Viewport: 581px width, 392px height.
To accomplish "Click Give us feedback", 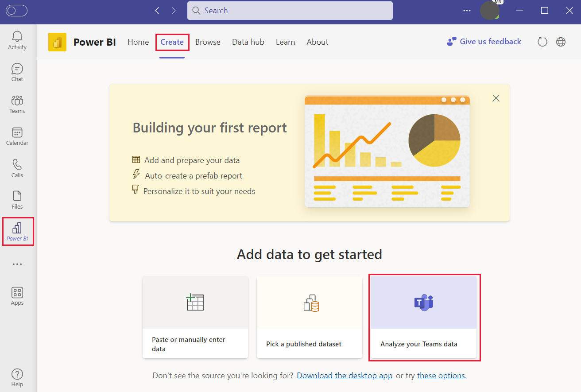I will pyautogui.click(x=484, y=42).
